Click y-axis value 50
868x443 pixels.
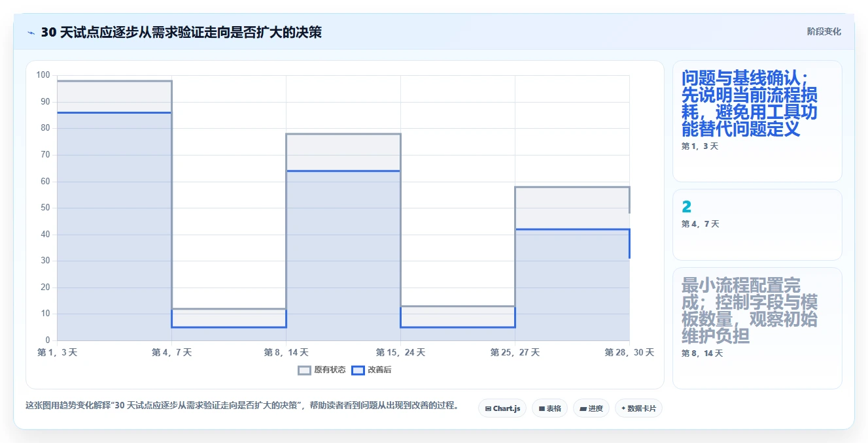click(x=45, y=208)
